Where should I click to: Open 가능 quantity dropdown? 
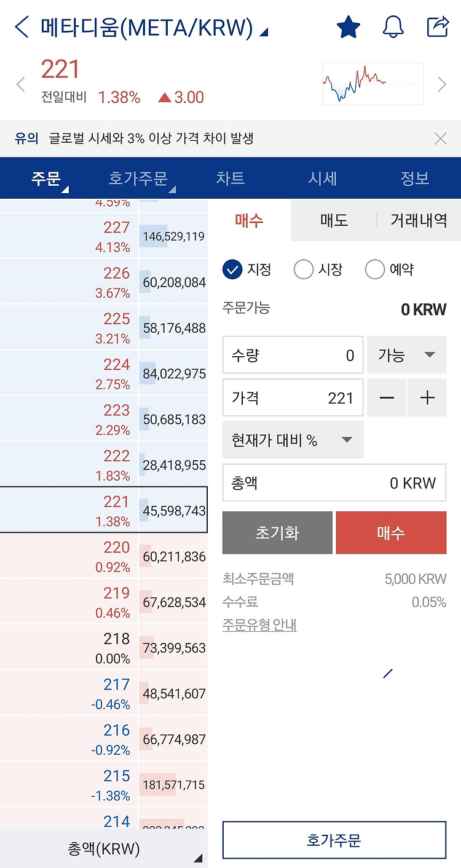(x=406, y=355)
